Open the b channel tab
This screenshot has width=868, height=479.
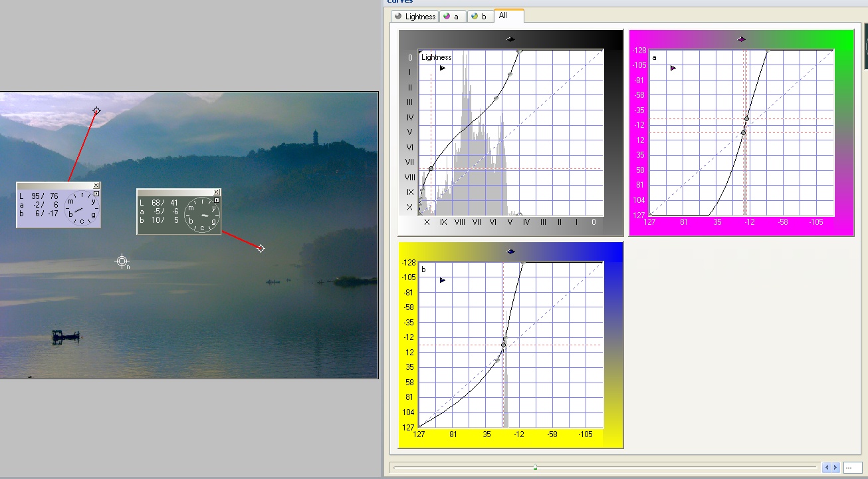[x=480, y=16]
